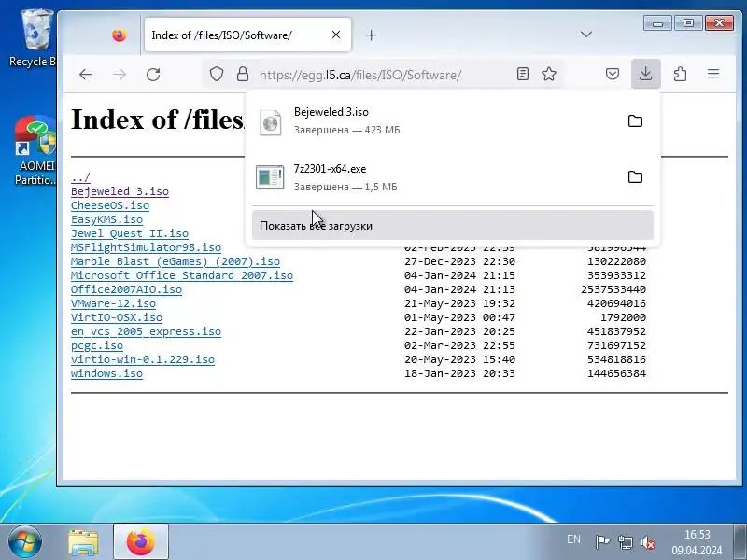Open the pcgc.iso link
Screen dimensions: 747x560
click(97, 345)
